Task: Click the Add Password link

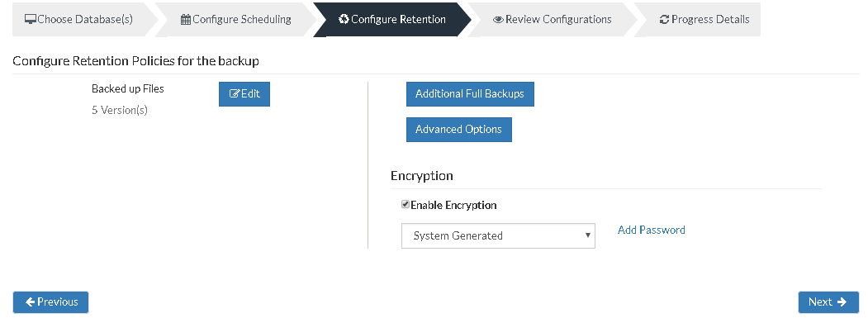Action: tap(652, 230)
